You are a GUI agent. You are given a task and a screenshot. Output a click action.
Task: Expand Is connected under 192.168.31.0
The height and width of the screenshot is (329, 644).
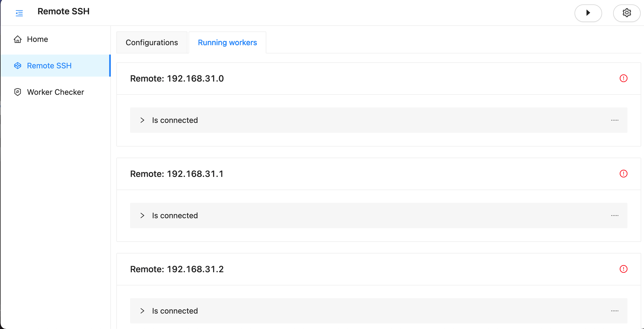[x=142, y=120]
